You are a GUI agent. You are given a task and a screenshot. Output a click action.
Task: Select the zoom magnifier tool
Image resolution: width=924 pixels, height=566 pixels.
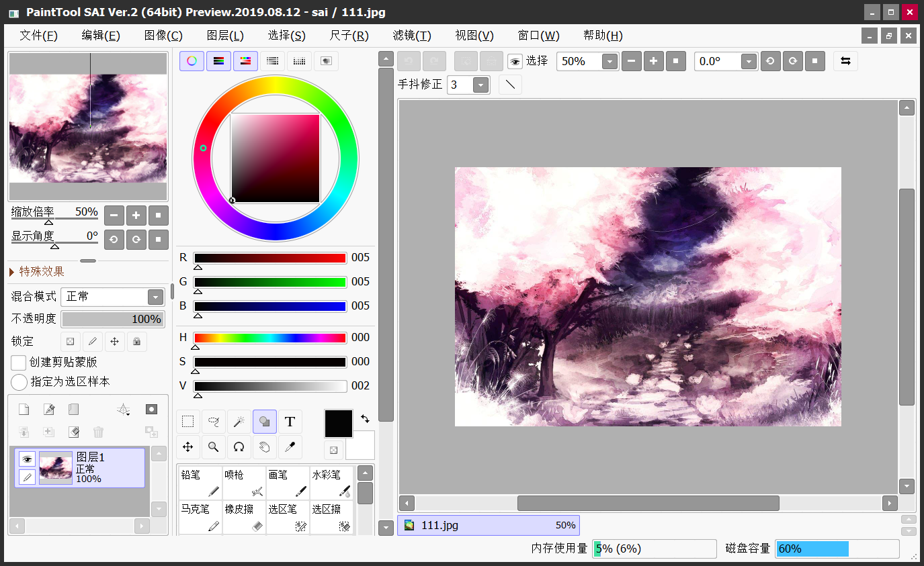(x=214, y=447)
